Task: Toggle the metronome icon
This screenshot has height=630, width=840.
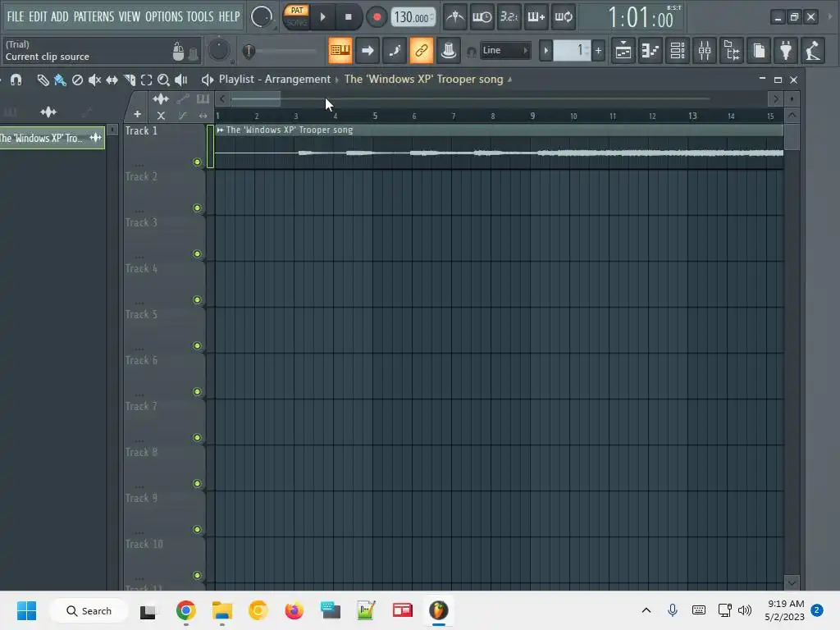Action: (x=455, y=17)
